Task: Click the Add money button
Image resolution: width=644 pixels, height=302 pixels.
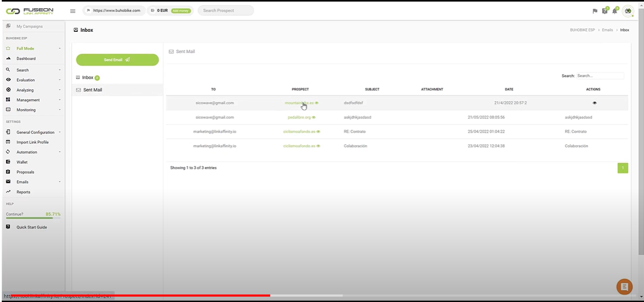Action: tap(181, 11)
